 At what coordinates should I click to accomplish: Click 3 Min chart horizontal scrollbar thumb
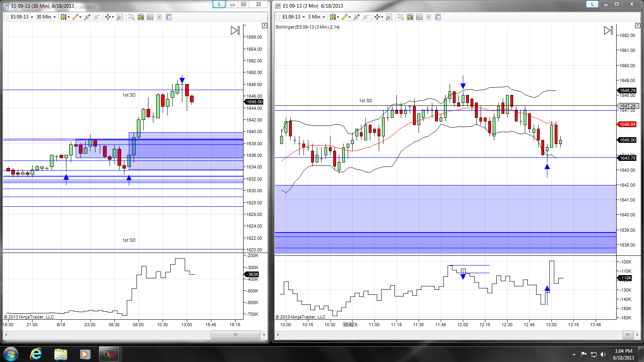627,335
